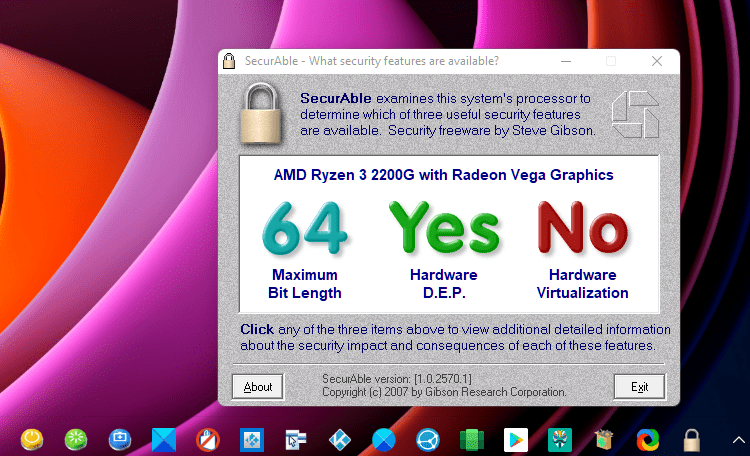Open the SecurAble title bar padlock icon menu
Image resolution: width=750 pixels, height=456 pixels.
tap(229, 61)
